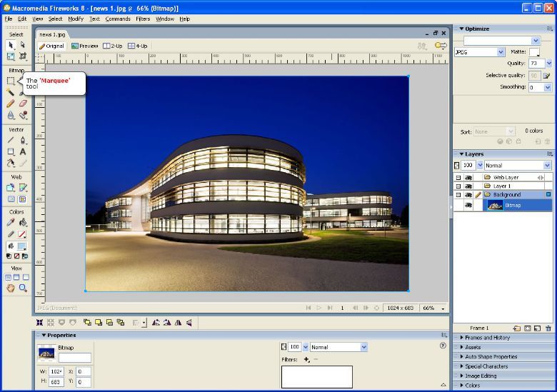Expand the Frames and History panel
Image resolution: width=557 pixels, height=392 pixels.
[487, 338]
